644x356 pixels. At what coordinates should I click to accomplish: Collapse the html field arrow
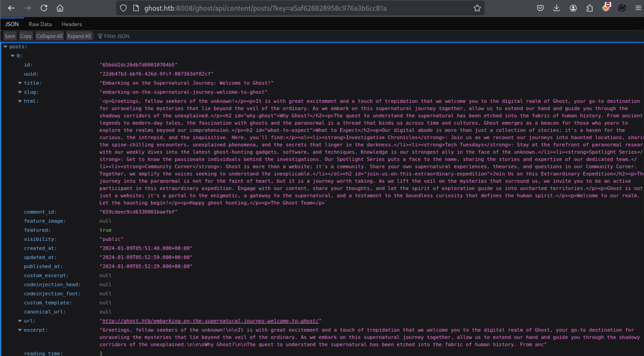20,101
